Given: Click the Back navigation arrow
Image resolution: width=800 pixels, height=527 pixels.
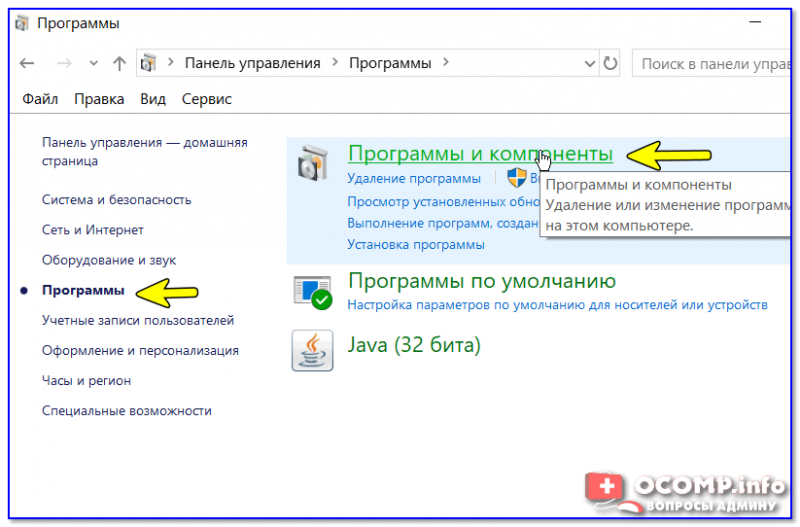Looking at the screenshot, I should (27, 63).
